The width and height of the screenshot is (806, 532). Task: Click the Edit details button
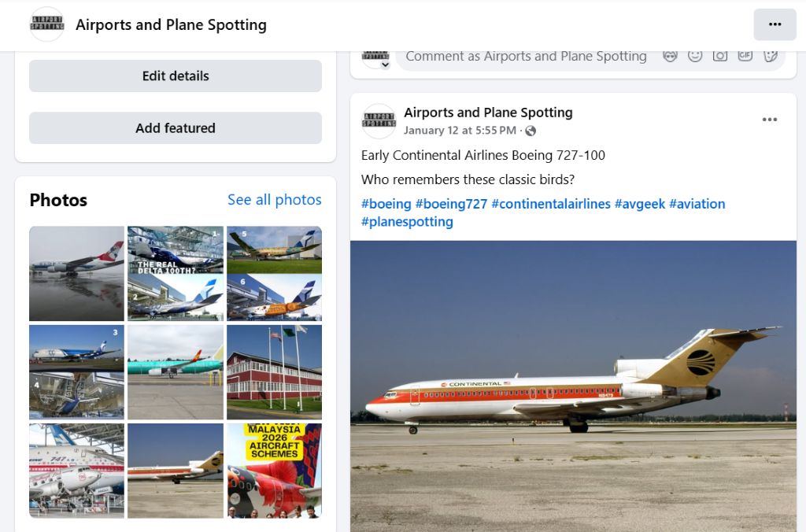pyautogui.click(x=176, y=76)
